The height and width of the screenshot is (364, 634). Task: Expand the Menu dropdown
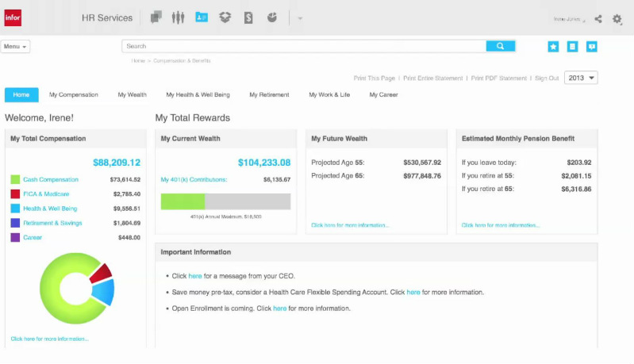(16, 47)
